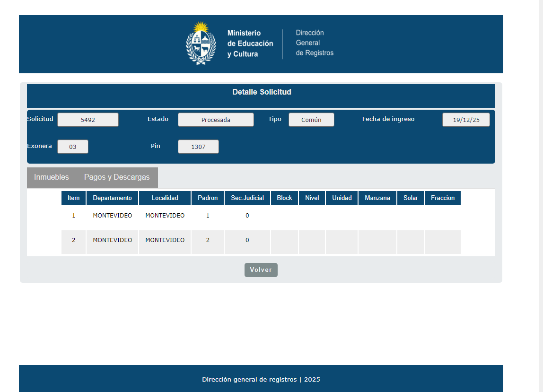Select the Estado field showing Procesada
543x392 pixels.
(x=216, y=120)
